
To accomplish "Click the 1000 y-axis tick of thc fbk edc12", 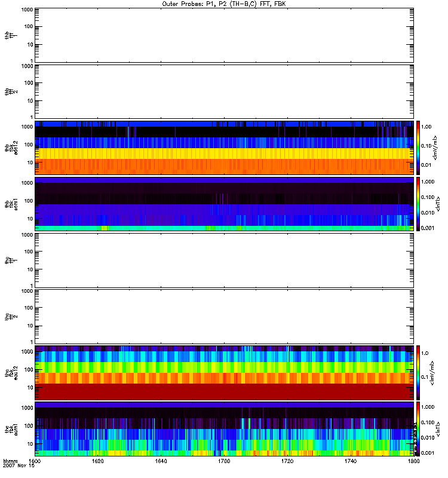I will click(x=27, y=352).
